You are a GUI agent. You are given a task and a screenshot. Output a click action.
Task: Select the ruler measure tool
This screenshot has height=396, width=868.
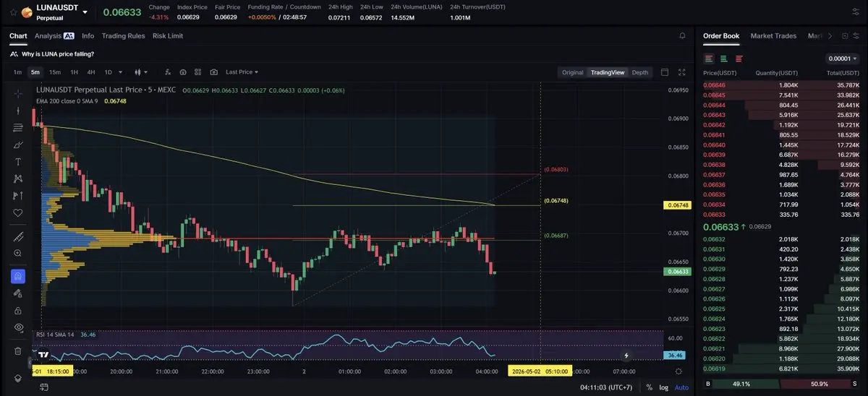(18, 237)
